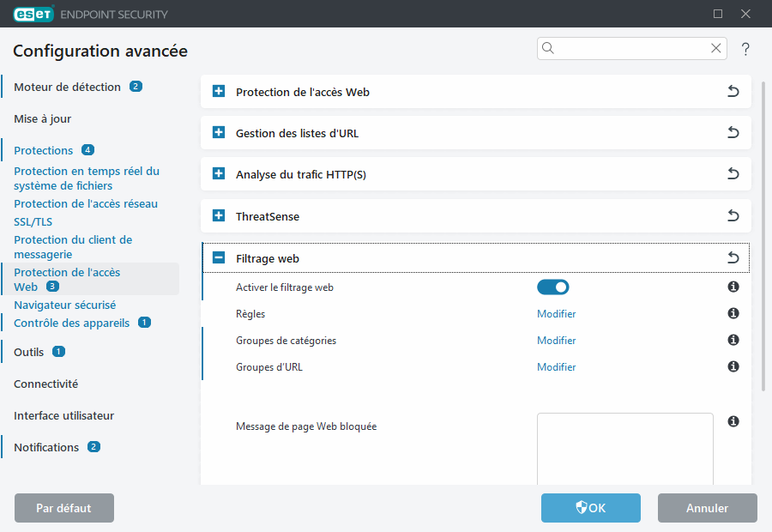This screenshot has height=532, width=772.
Task: Click the Par défaut button
Action: click(x=63, y=508)
